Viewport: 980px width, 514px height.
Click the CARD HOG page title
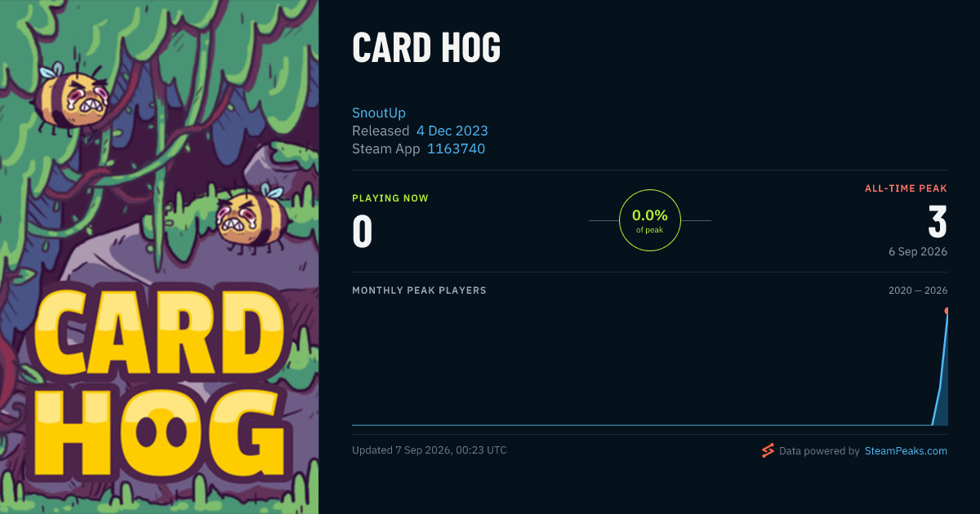[x=426, y=49]
